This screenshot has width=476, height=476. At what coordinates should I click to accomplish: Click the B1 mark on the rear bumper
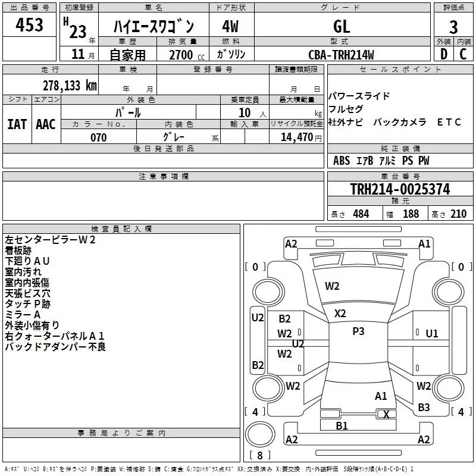pos(342,425)
